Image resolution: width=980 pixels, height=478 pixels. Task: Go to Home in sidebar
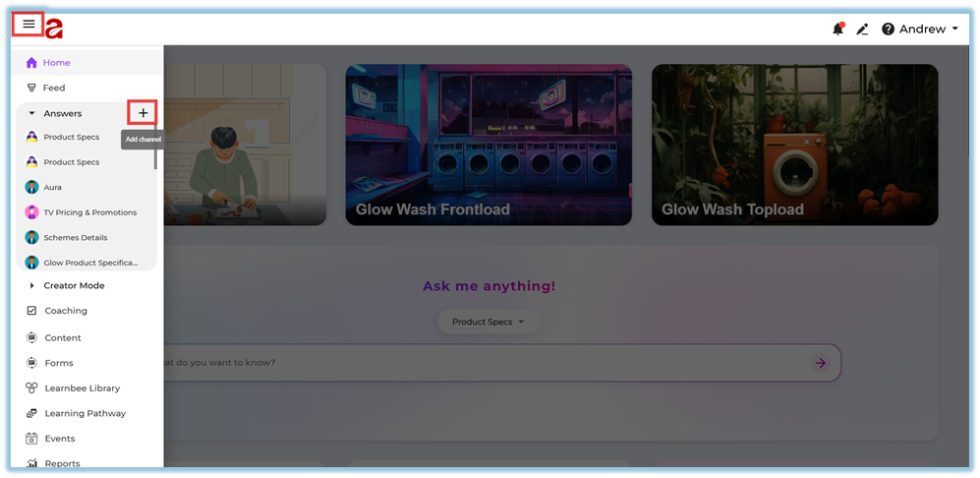click(56, 63)
